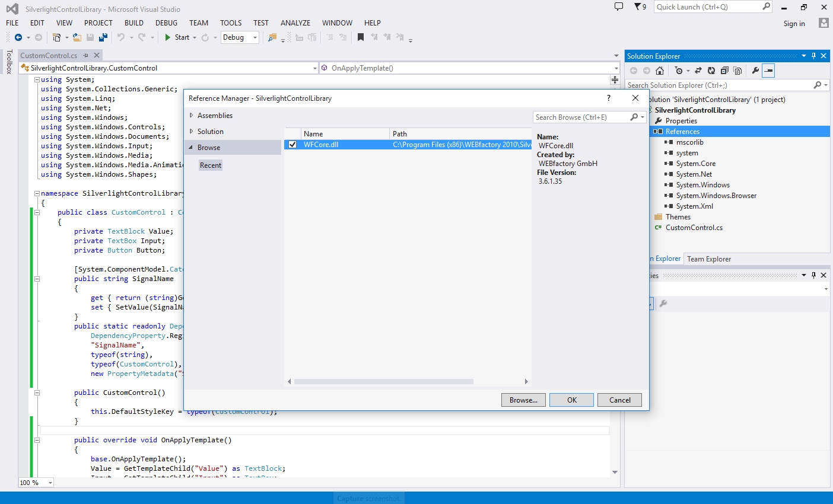Click the notifications flag icon

(638, 7)
